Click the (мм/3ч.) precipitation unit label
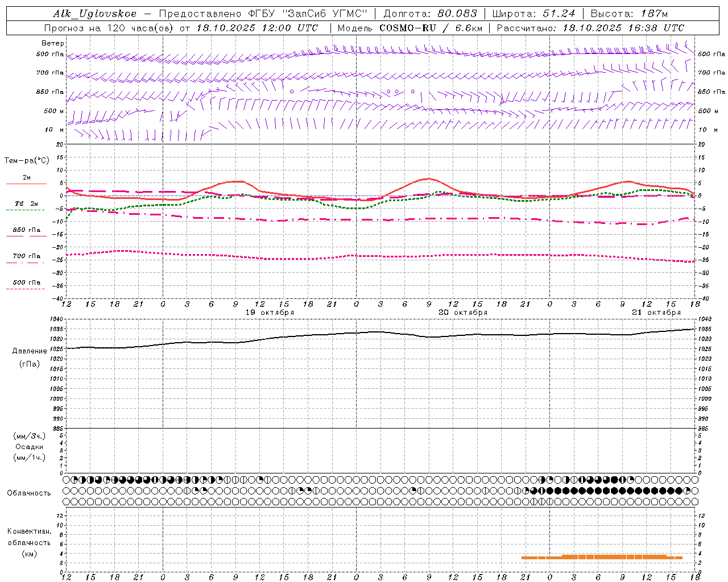The height and width of the screenshot is (582, 728). [30, 436]
